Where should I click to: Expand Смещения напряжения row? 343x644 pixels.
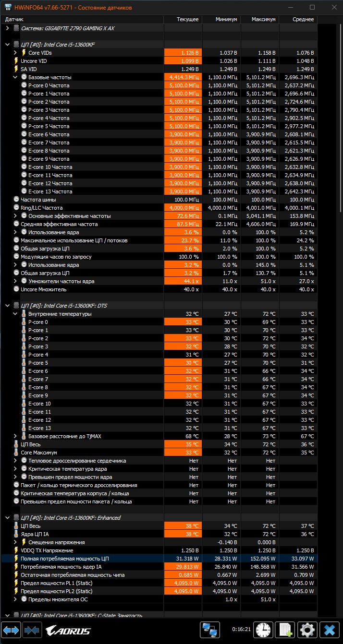[15, 542]
